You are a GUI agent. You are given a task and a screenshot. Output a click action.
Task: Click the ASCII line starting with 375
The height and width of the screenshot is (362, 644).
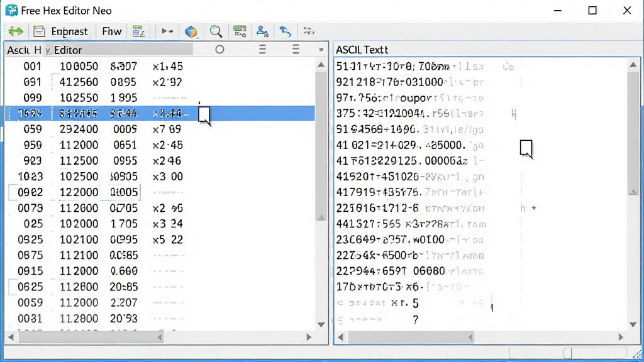(x=410, y=113)
